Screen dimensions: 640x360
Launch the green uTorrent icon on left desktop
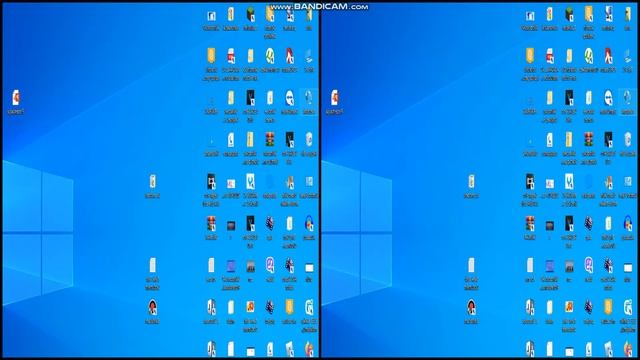pos(270,56)
